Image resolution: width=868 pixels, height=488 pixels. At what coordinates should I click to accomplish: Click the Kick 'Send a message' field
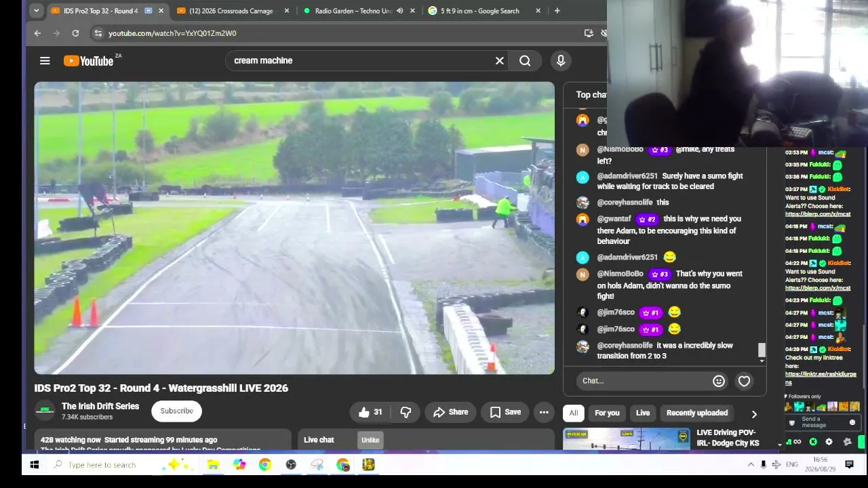pos(821,422)
